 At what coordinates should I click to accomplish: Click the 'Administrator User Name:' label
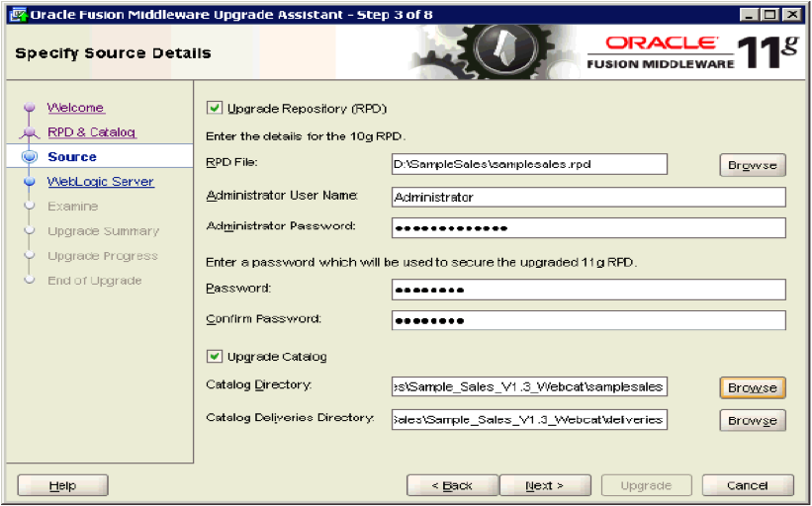(x=282, y=196)
